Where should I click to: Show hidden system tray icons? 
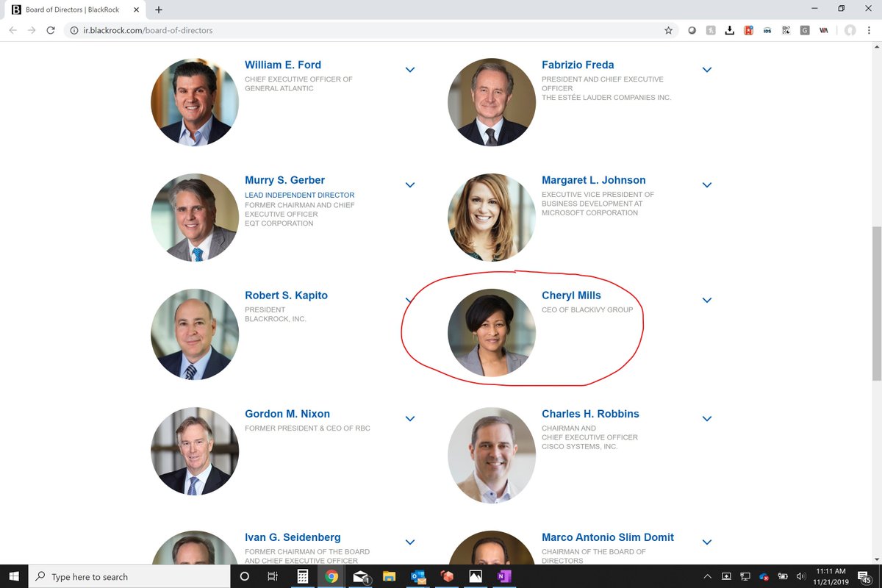point(707,576)
